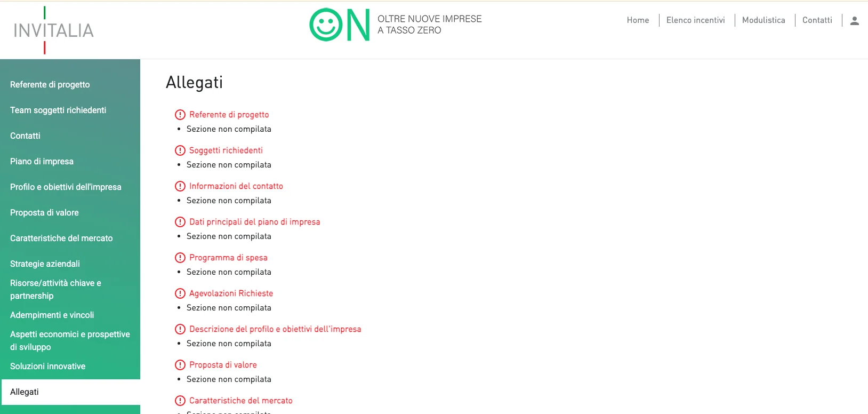Open Strategie aziendali sidebar section
Screen dimensions: 868x414
point(45,264)
